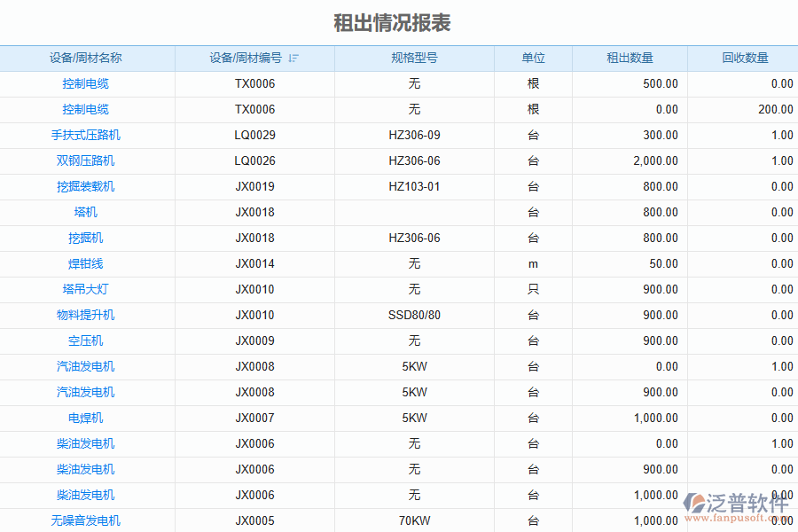The width and height of the screenshot is (798, 532).
Task: Open the 手扶式压路机 link
Action: [86, 136]
